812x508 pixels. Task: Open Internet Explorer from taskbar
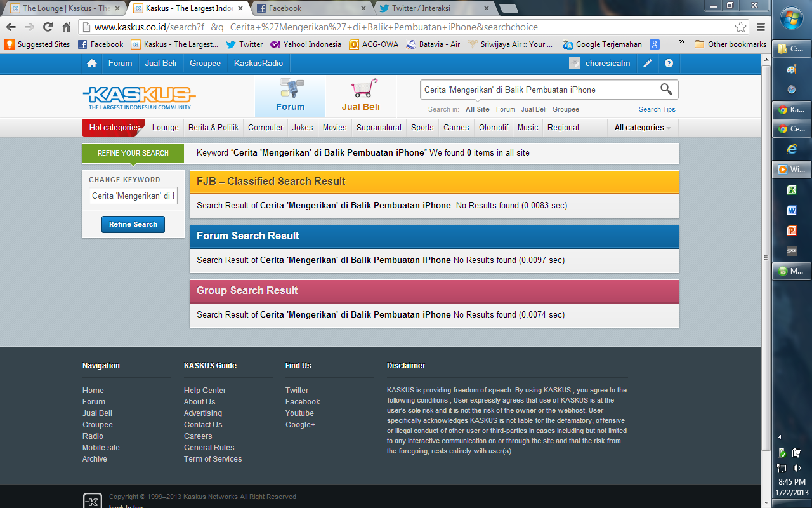(791, 149)
